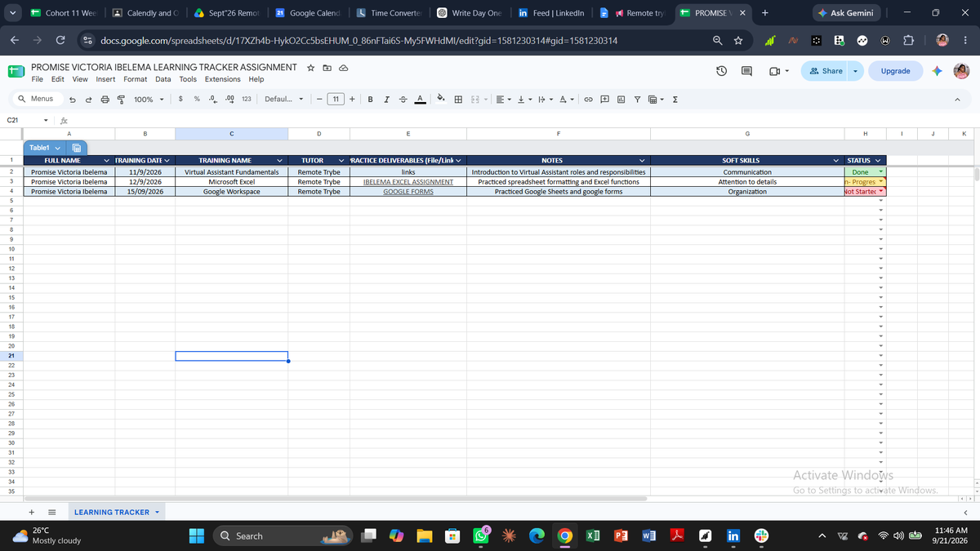The width and height of the screenshot is (980, 551).
Task: Open the Insert menu
Action: coord(105,80)
